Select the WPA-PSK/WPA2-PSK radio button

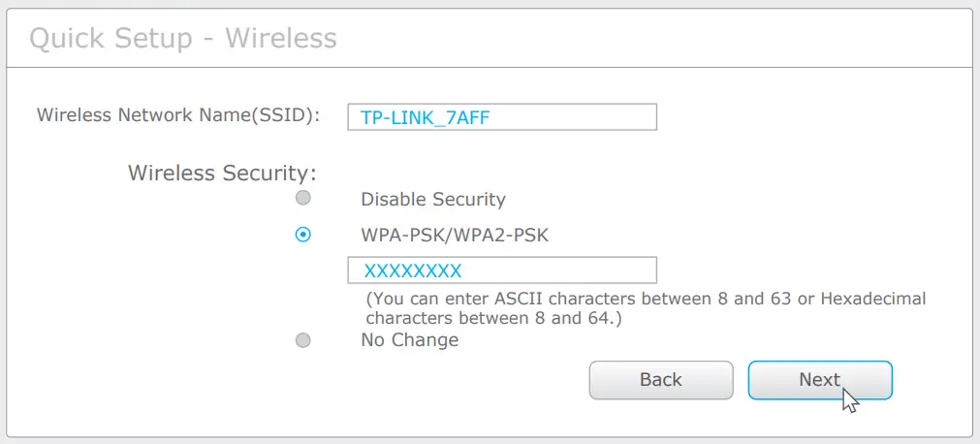point(303,235)
